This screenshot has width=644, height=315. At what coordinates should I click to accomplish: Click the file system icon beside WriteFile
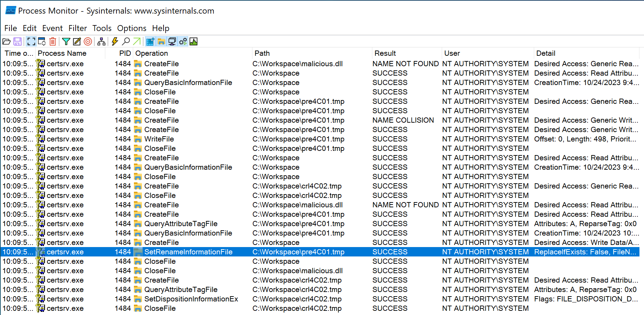pos(138,139)
